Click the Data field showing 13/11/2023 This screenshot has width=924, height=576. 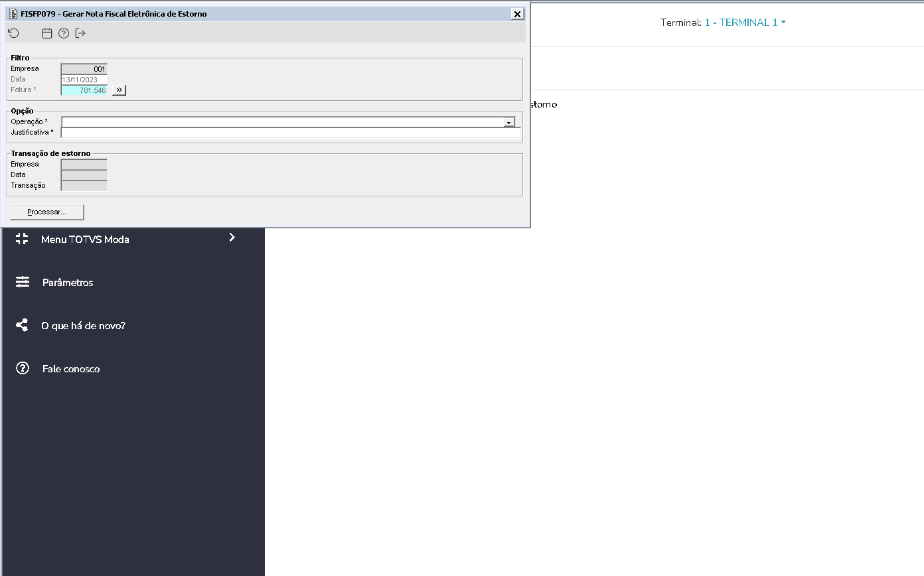pos(84,80)
